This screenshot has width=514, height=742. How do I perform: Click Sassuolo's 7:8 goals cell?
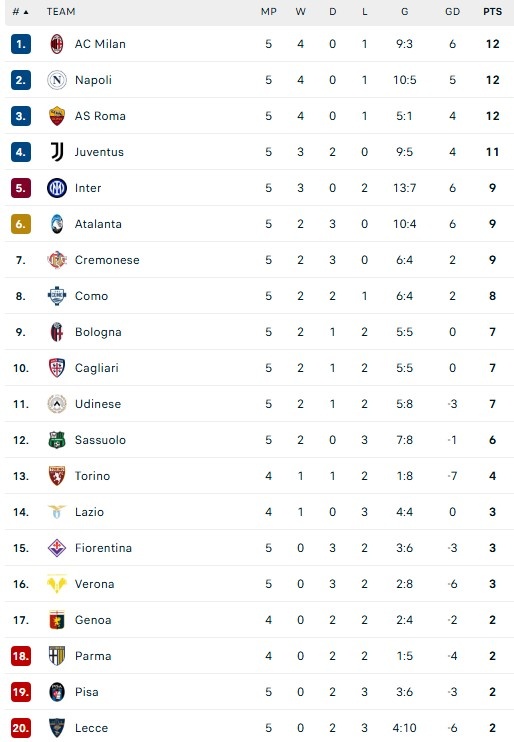coord(405,440)
